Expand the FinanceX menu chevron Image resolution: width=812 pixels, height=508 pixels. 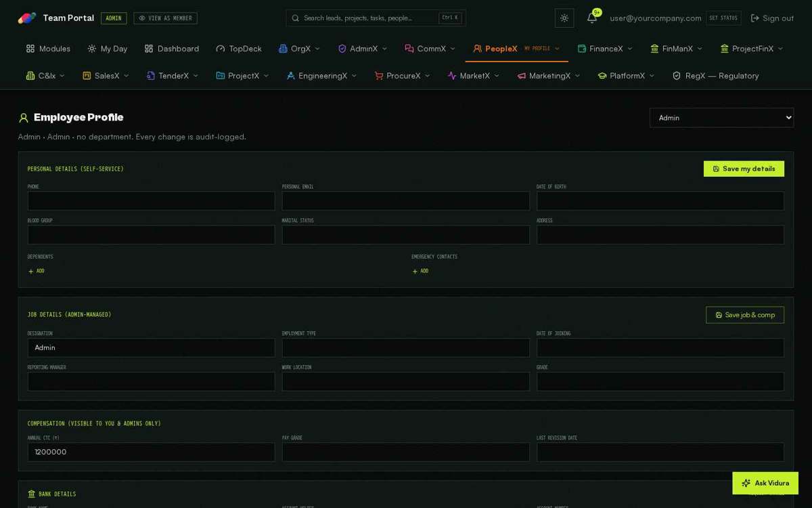tap(630, 49)
